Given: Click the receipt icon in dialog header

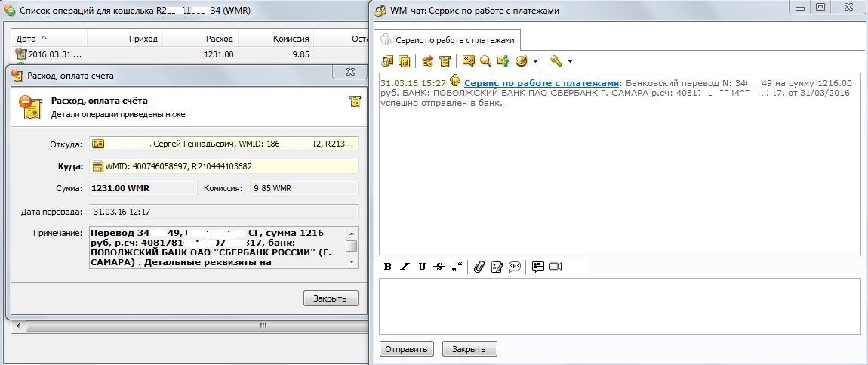Looking at the screenshot, I should 355,101.
